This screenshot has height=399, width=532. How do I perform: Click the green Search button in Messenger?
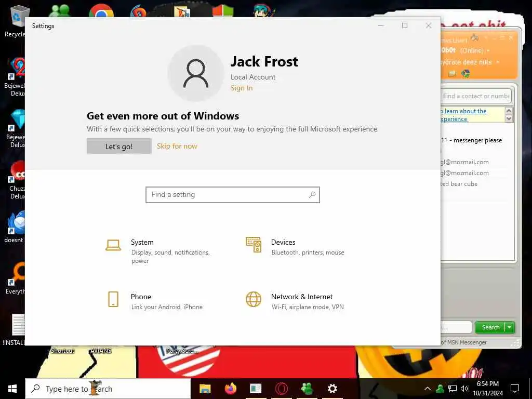[x=490, y=327]
